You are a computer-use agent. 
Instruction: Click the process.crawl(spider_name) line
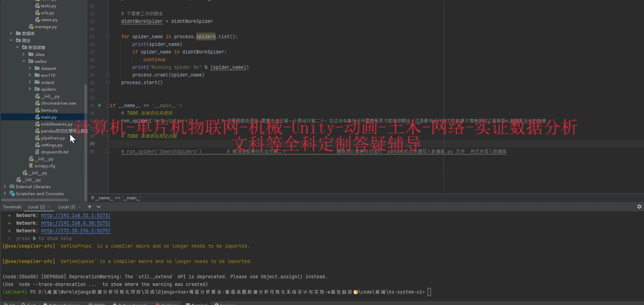coord(168,75)
